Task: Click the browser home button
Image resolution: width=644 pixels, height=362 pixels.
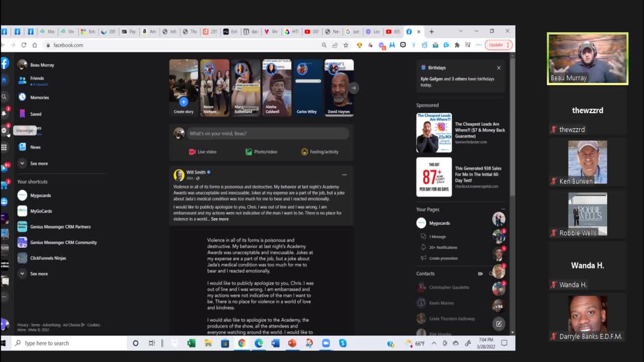Action: pyautogui.click(x=35, y=45)
